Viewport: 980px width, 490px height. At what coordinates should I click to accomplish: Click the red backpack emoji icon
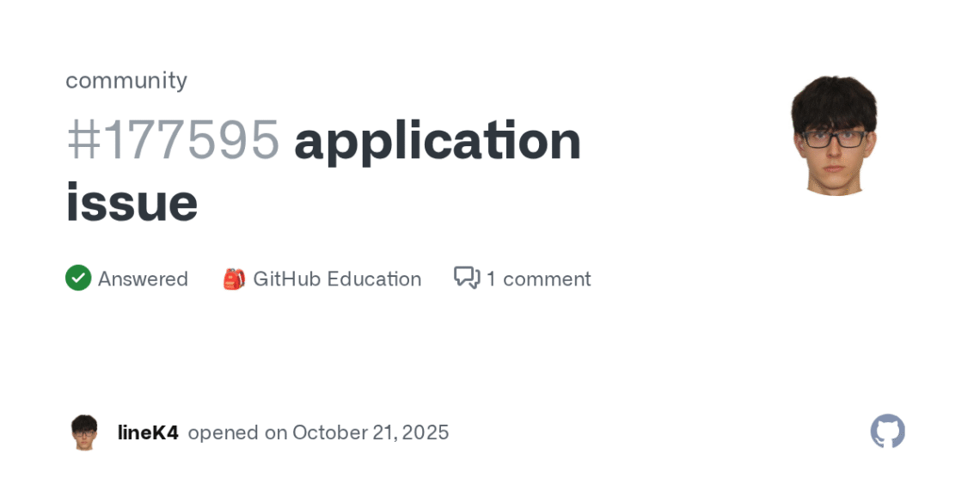point(234,279)
